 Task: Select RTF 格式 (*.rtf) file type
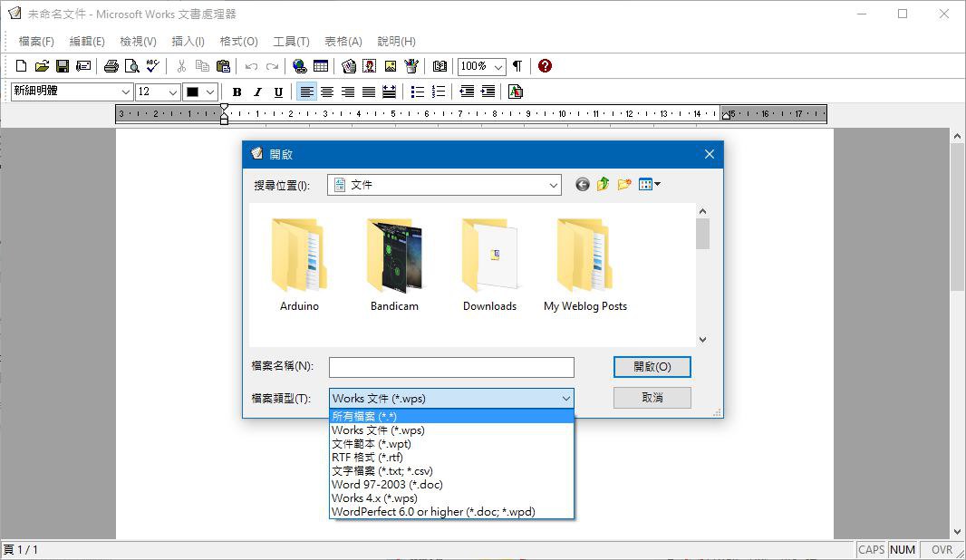451,457
